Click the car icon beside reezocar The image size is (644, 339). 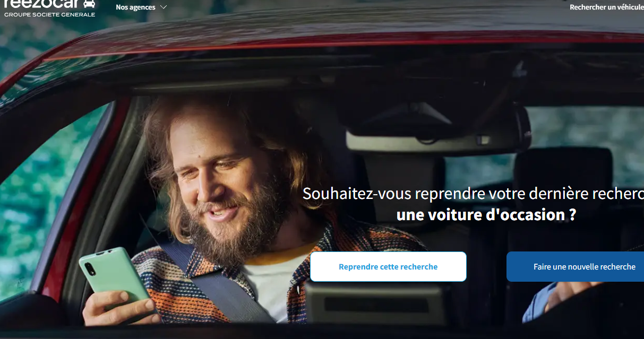pos(89,3)
